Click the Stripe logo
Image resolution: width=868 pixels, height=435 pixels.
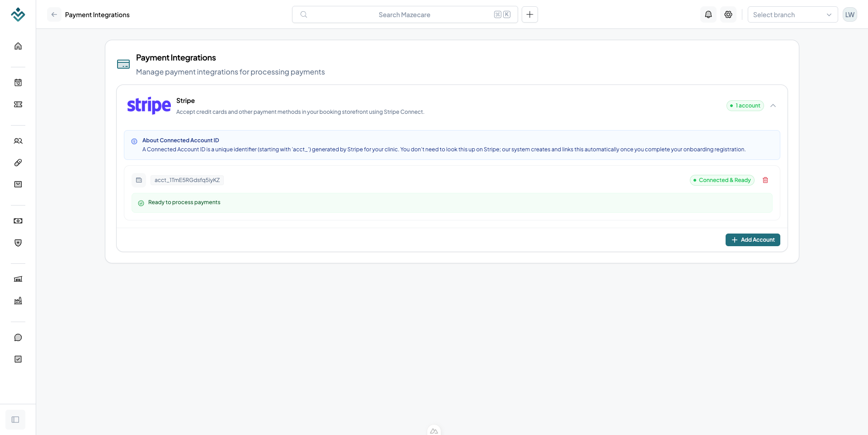(x=149, y=106)
